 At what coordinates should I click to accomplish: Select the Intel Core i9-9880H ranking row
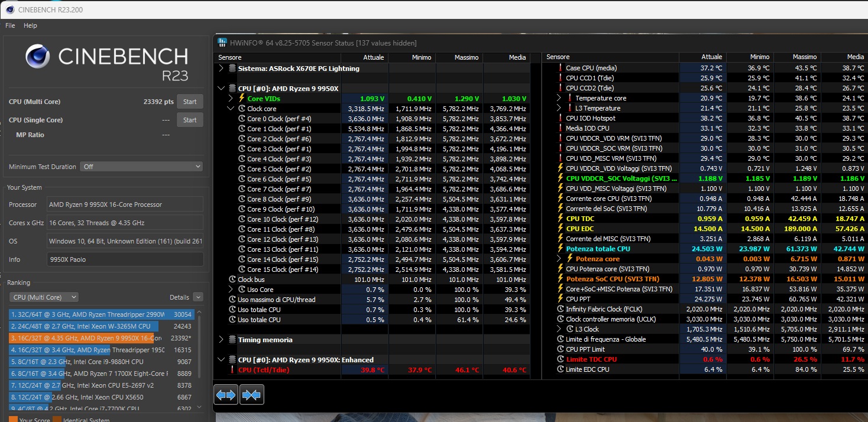tap(101, 362)
